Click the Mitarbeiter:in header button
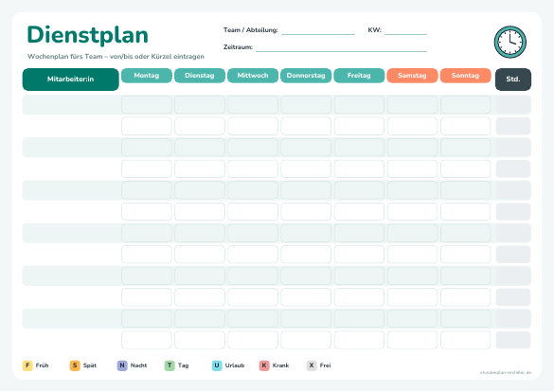The image size is (554, 392). [71, 80]
